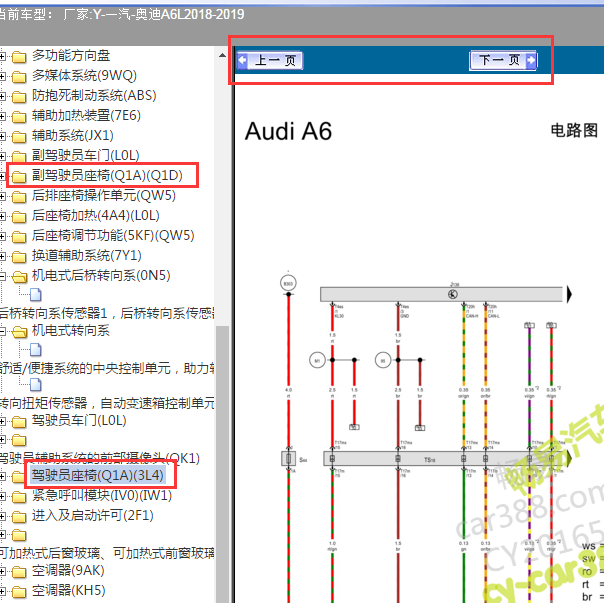Screen dimensions: 604x603
Task: Open folder icon for 后座椅加热(4A4)(L0L)
Action: 19,217
